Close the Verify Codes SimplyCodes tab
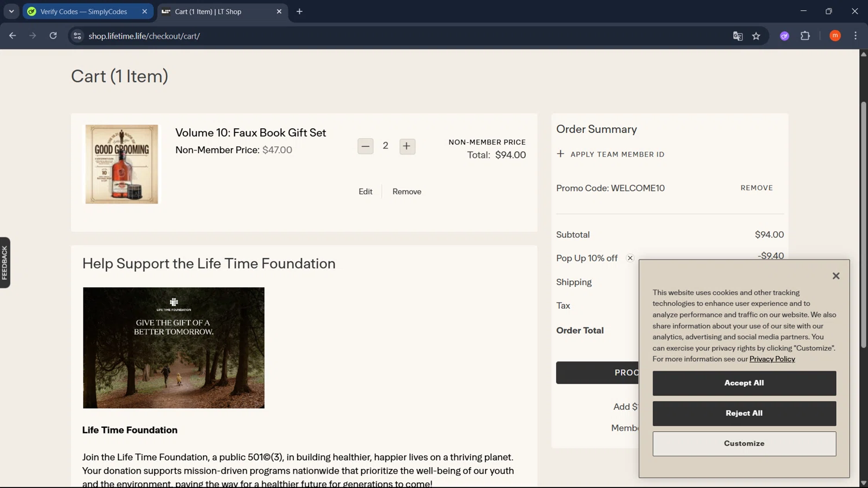The height and width of the screenshot is (488, 868). pos(145,12)
